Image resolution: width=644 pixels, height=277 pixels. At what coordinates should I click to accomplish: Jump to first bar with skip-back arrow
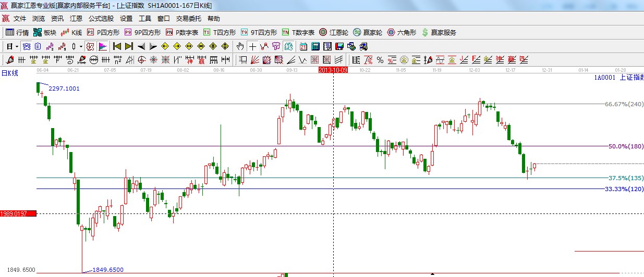[x=117, y=46]
